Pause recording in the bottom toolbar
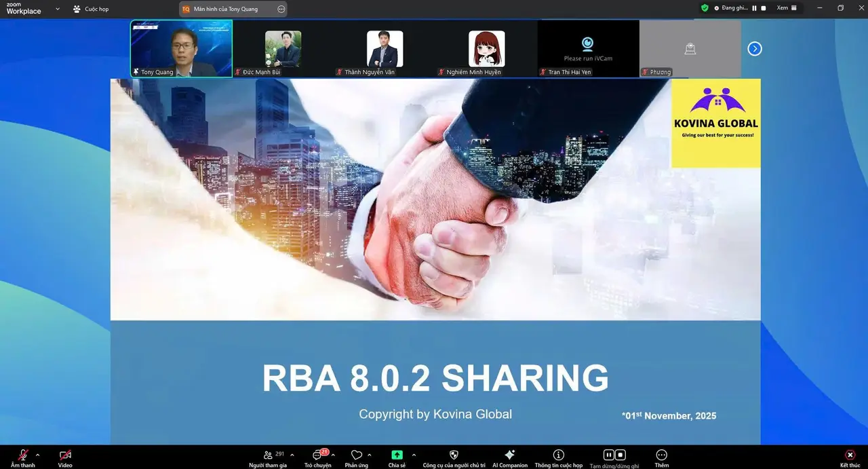This screenshot has height=469, width=868. [x=609, y=455]
